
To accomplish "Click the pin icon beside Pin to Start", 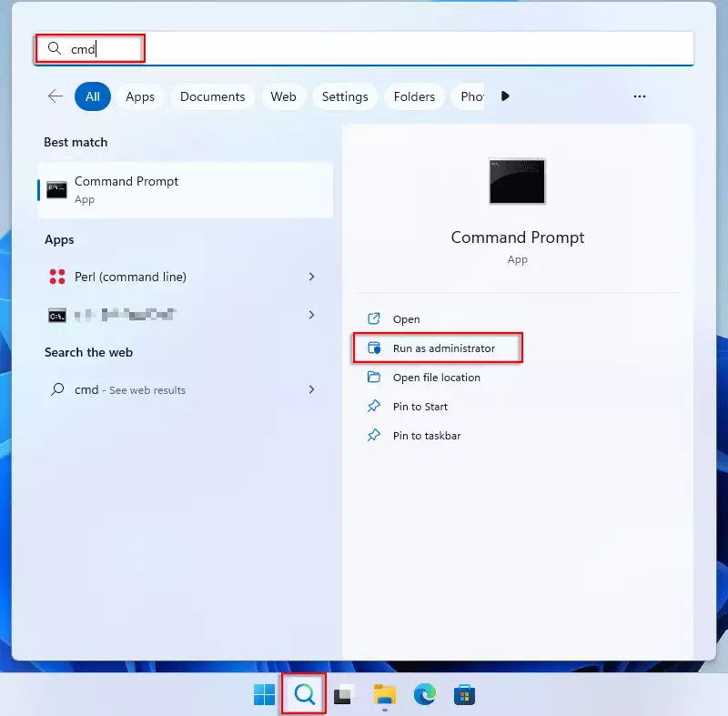I will point(374,406).
